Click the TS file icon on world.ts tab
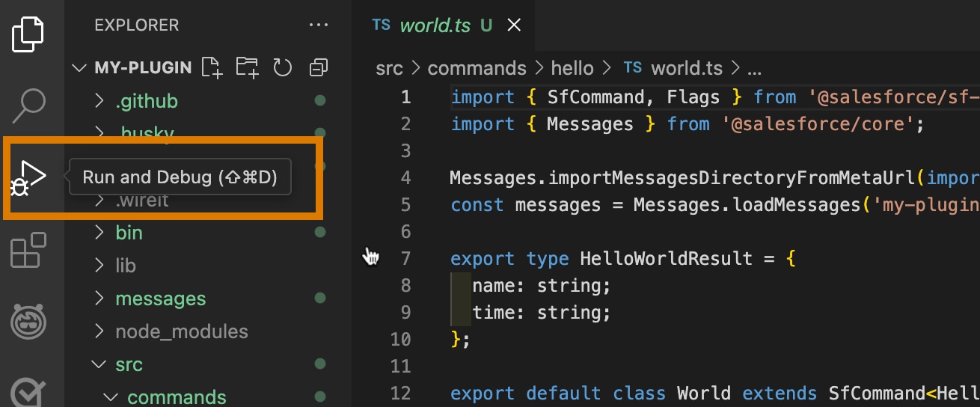 coord(381,25)
